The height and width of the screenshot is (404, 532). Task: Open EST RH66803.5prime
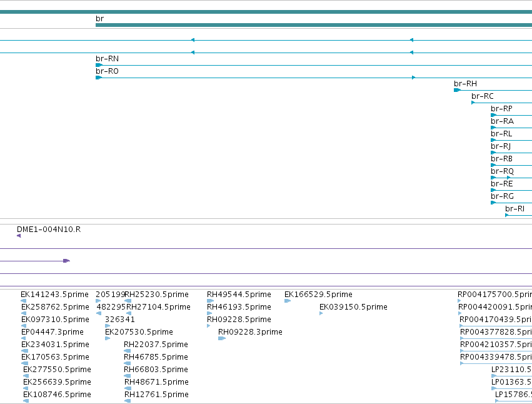tap(156, 370)
